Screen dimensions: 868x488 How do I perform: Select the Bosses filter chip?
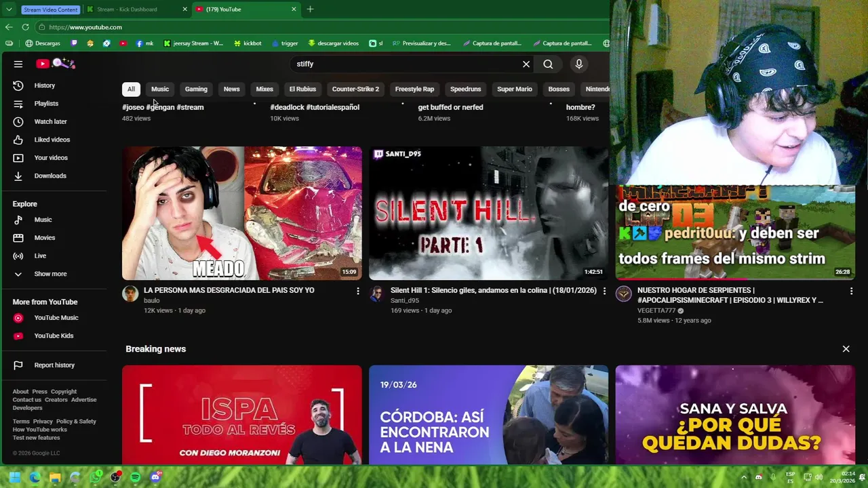559,89
